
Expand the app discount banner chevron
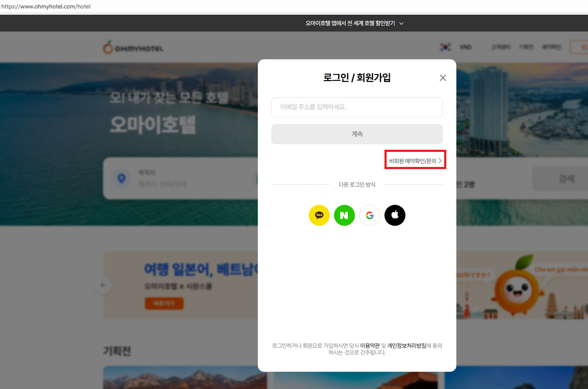pyautogui.click(x=401, y=24)
